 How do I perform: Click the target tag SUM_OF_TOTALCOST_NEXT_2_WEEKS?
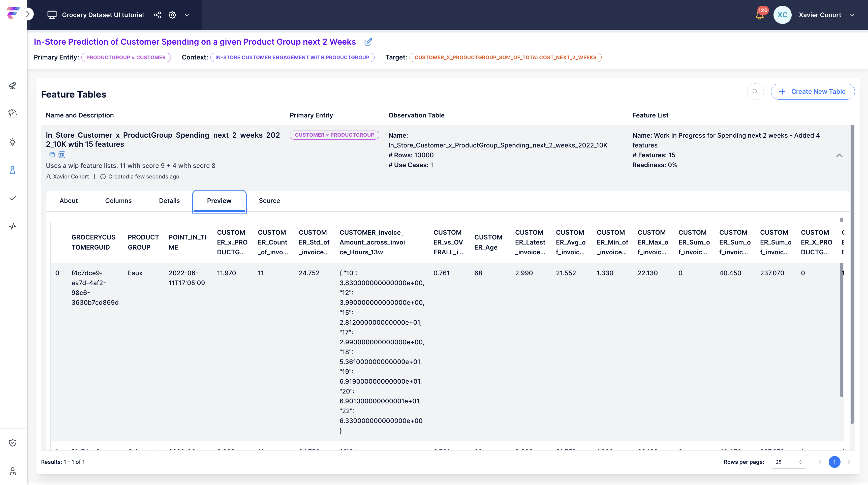505,57
